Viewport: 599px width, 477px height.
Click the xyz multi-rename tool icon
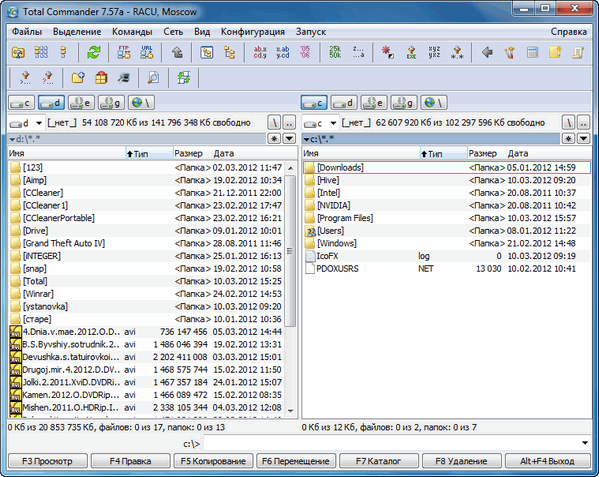[434, 52]
